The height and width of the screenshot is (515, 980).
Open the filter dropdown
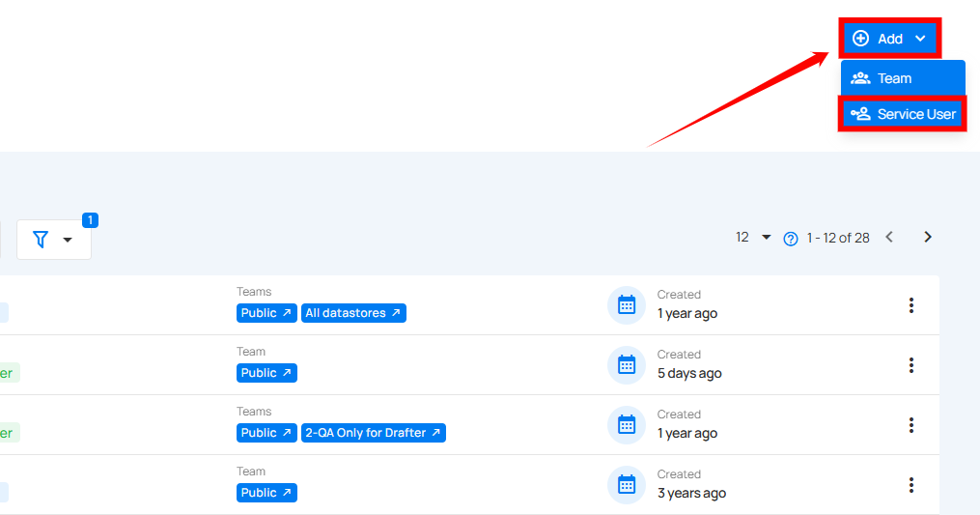point(53,240)
